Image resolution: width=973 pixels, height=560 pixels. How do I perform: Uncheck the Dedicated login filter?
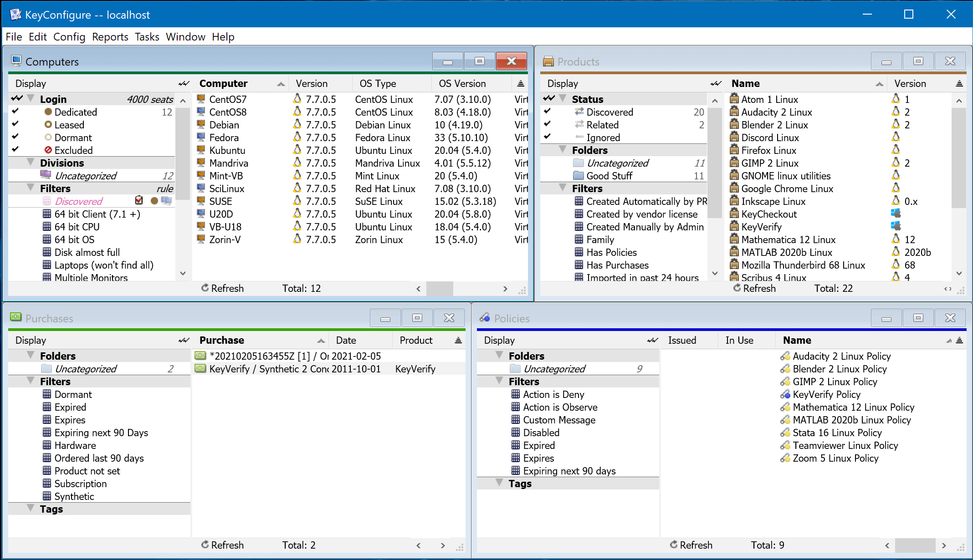click(x=15, y=112)
